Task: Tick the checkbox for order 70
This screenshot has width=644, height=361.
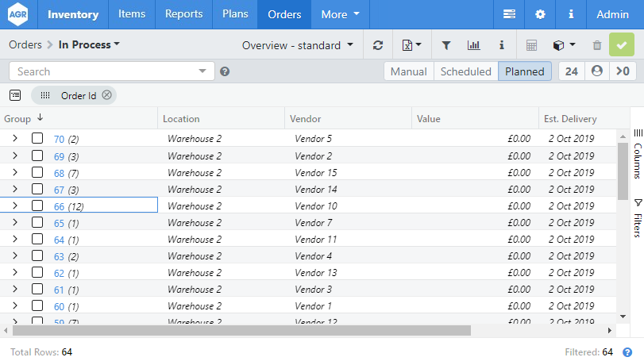Action: click(37, 139)
